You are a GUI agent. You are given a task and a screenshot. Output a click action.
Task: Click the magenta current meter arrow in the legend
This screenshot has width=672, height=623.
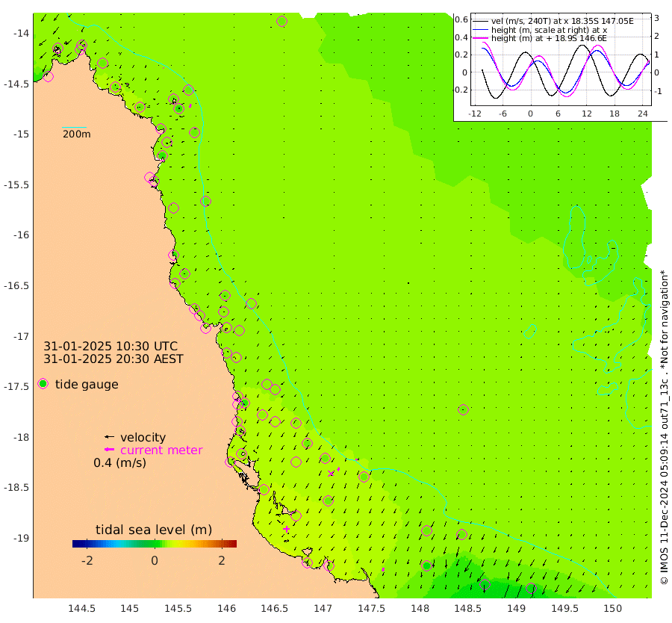pos(109,450)
